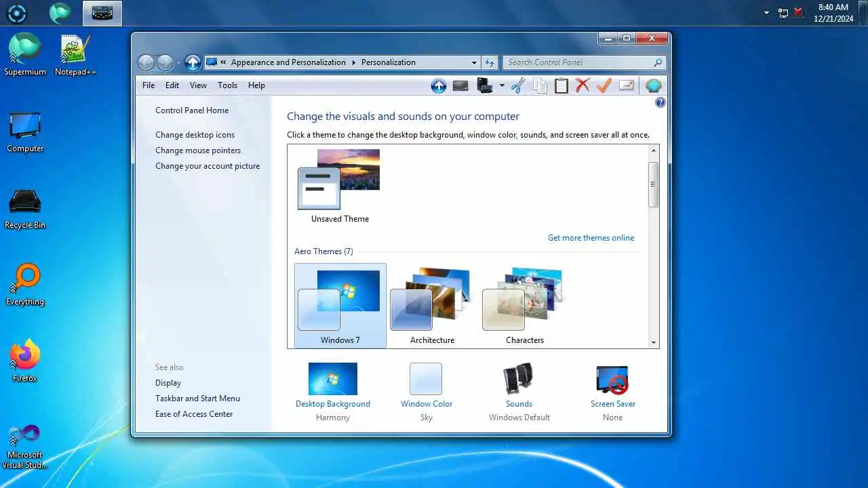This screenshot has width=868, height=488.
Task: Click the Screen Saver text link
Action: click(x=613, y=404)
